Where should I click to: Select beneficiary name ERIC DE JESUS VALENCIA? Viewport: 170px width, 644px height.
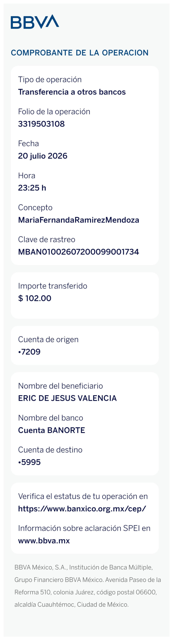67,398
